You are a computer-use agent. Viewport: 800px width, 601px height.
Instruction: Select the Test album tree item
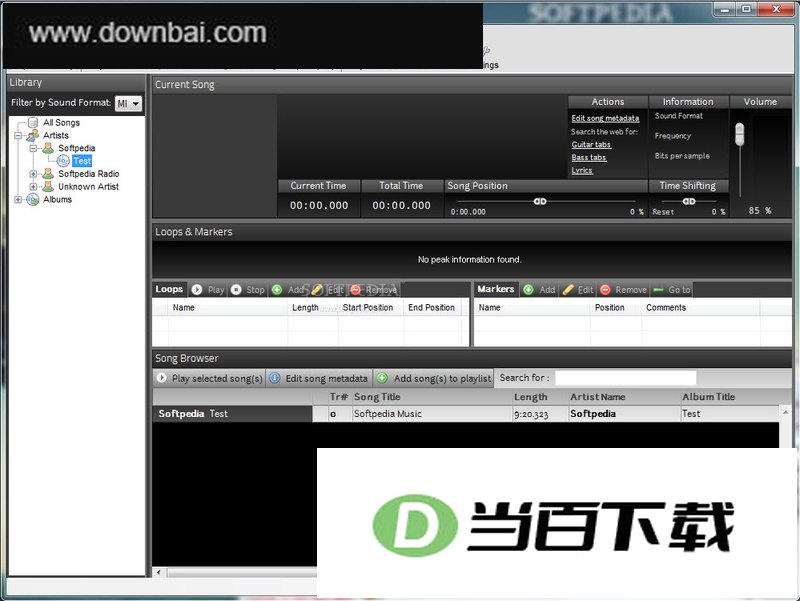[x=82, y=161]
